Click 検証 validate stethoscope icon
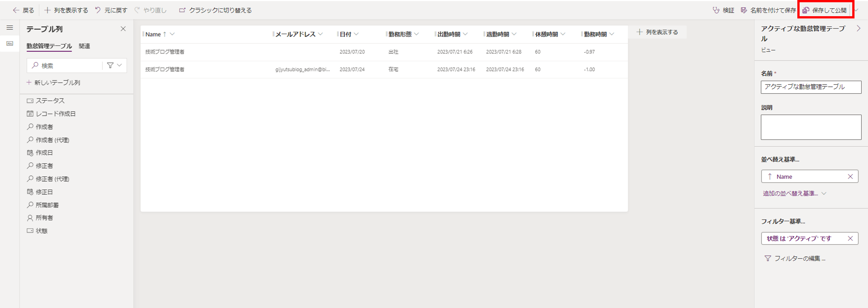 (716, 10)
